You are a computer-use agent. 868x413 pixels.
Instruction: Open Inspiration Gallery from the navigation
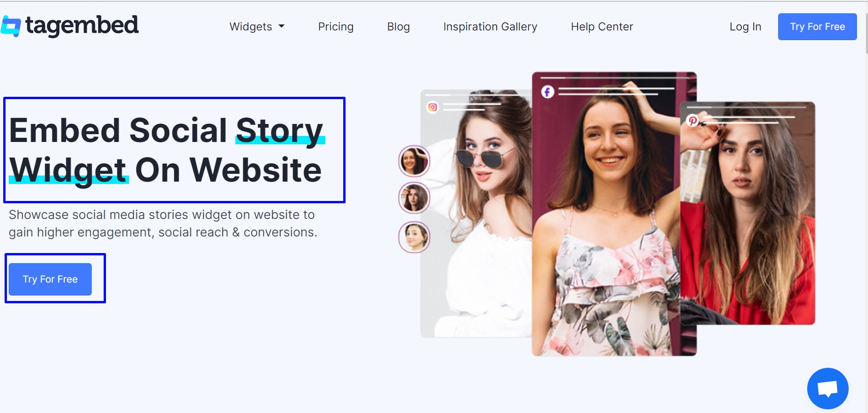(490, 27)
